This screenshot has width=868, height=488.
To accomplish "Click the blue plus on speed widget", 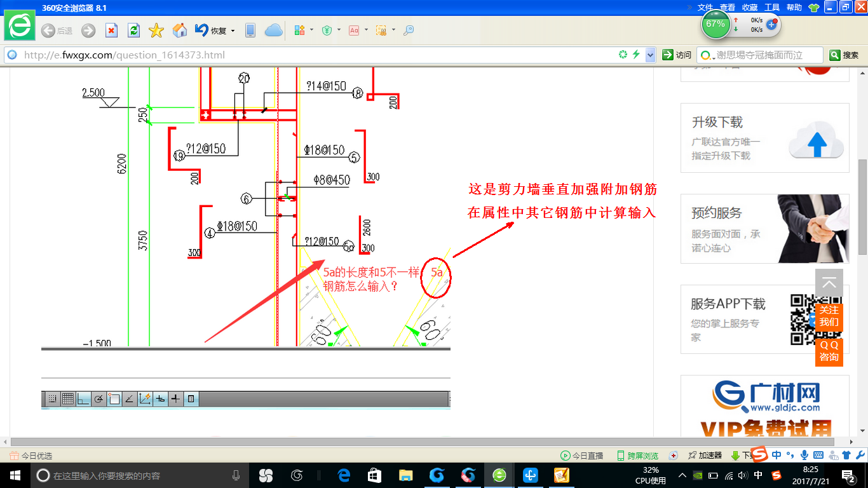I will (x=772, y=24).
